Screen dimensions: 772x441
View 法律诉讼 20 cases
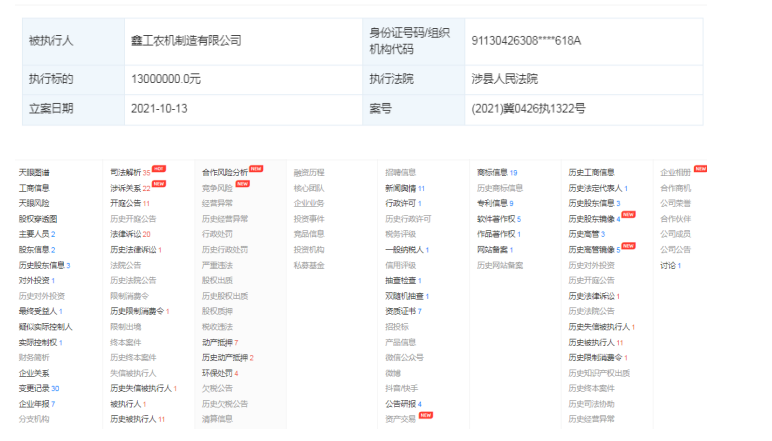pyautogui.click(x=130, y=234)
